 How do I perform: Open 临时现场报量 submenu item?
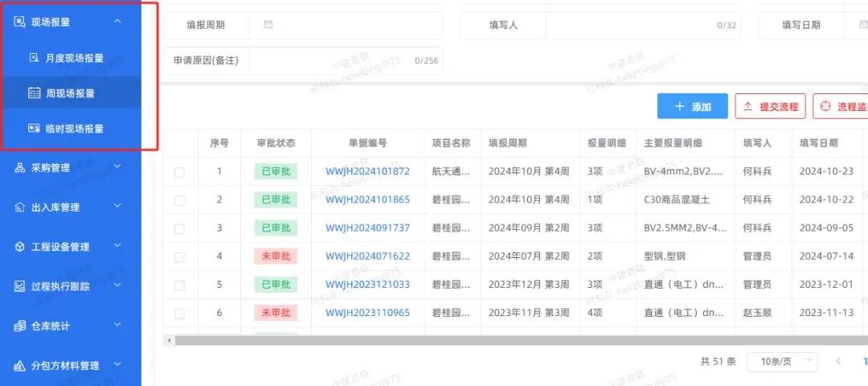(x=71, y=129)
